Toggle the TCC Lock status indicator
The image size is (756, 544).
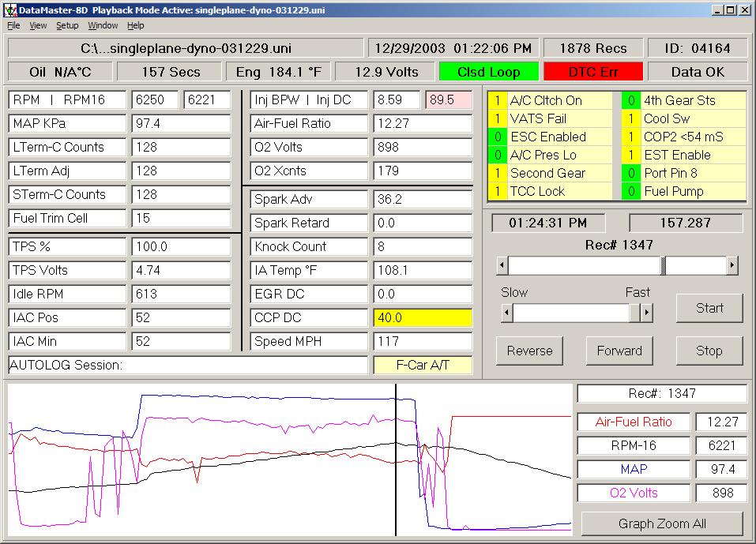coord(537,191)
